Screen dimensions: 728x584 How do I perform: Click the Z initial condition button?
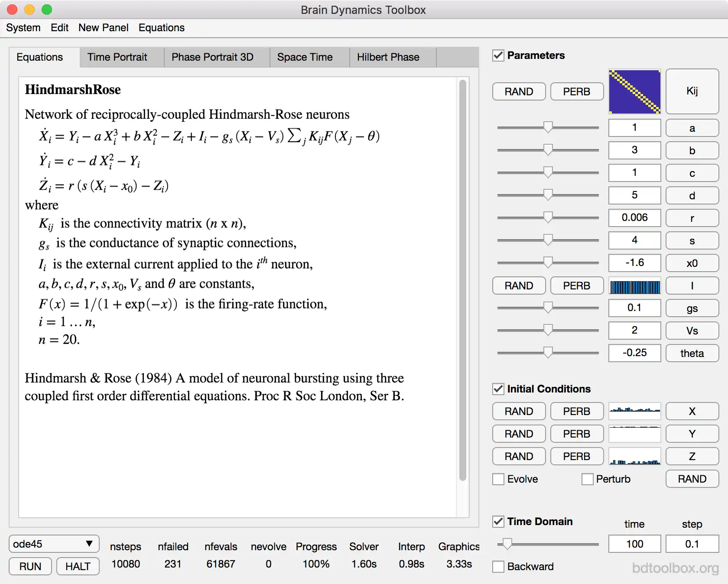(x=692, y=456)
